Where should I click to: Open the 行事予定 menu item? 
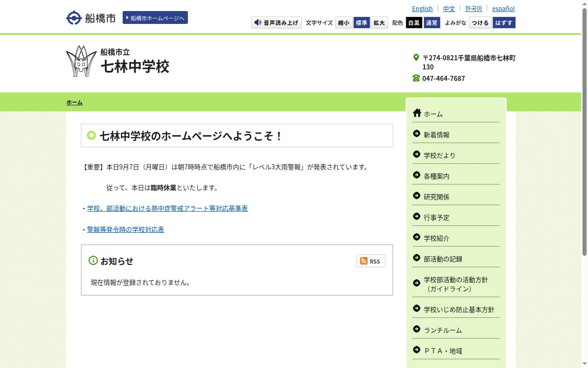coord(436,218)
